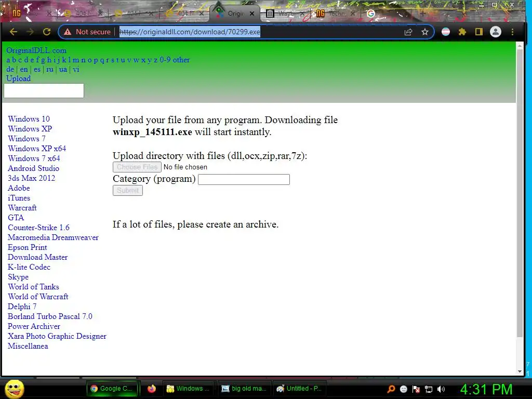Open a new tab with the plus button

pyautogui.click(x=422, y=14)
